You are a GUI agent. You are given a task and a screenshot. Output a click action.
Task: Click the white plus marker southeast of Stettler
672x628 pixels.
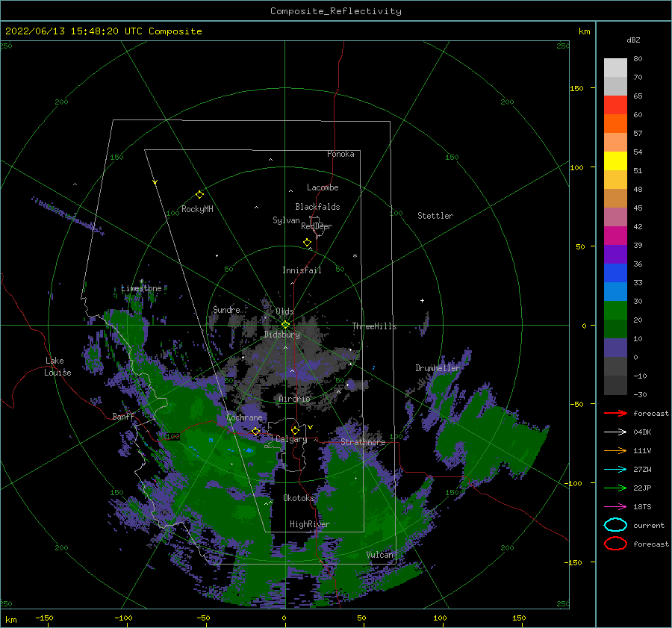(422, 300)
